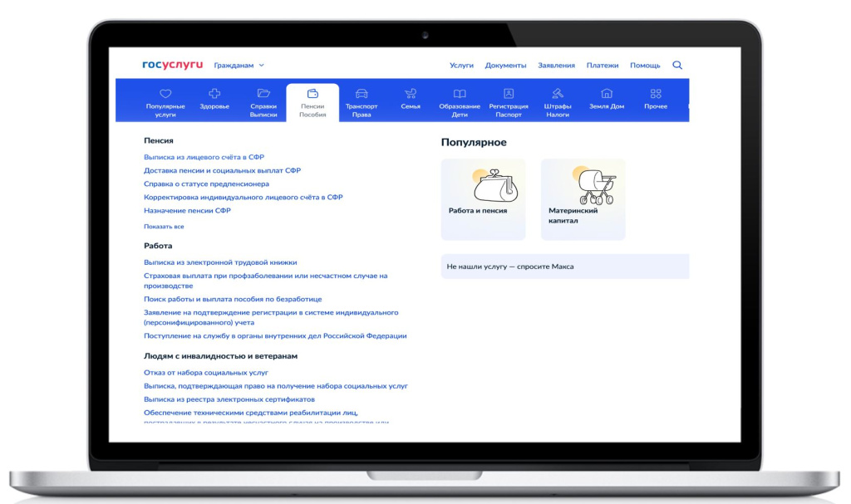Open the Платежи menu item
This screenshot has width=851, height=504.
click(x=603, y=65)
